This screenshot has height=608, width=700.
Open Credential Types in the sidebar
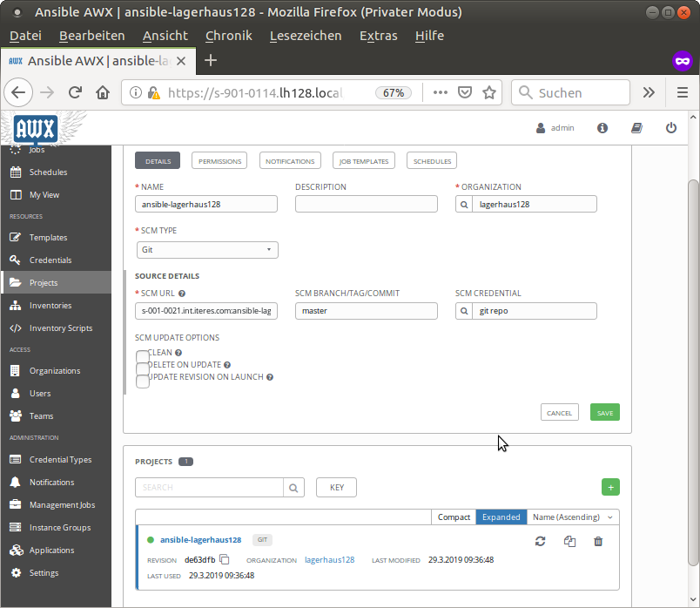tap(60, 460)
